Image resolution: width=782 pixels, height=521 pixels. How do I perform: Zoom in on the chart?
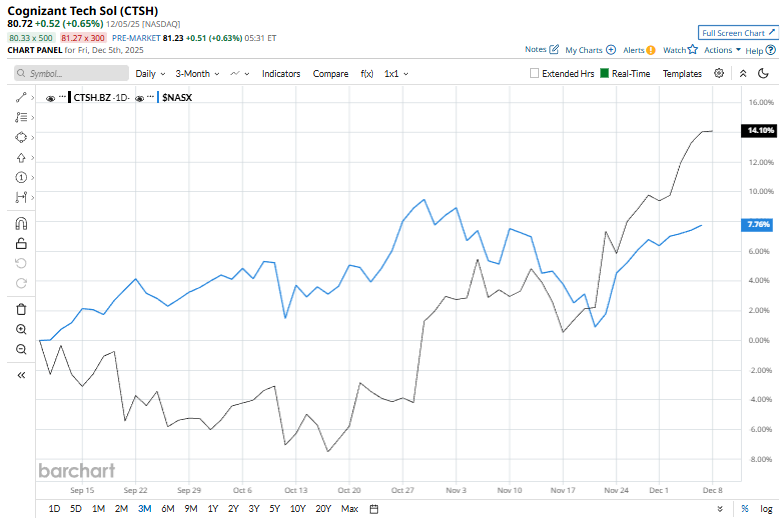pyautogui.click(x=21, y=329)
